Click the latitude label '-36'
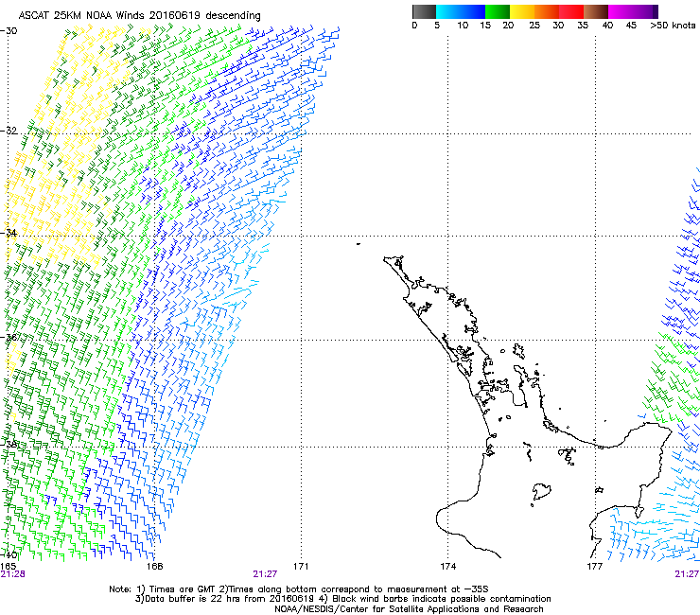Screen dimensions: 700x615 click(9, 337)
